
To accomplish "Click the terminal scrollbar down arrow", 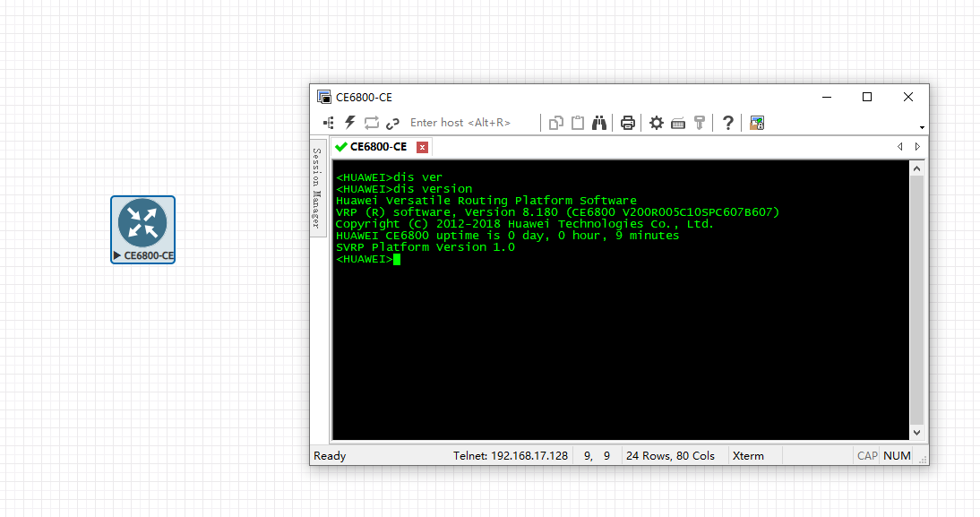I will [916, 433].
